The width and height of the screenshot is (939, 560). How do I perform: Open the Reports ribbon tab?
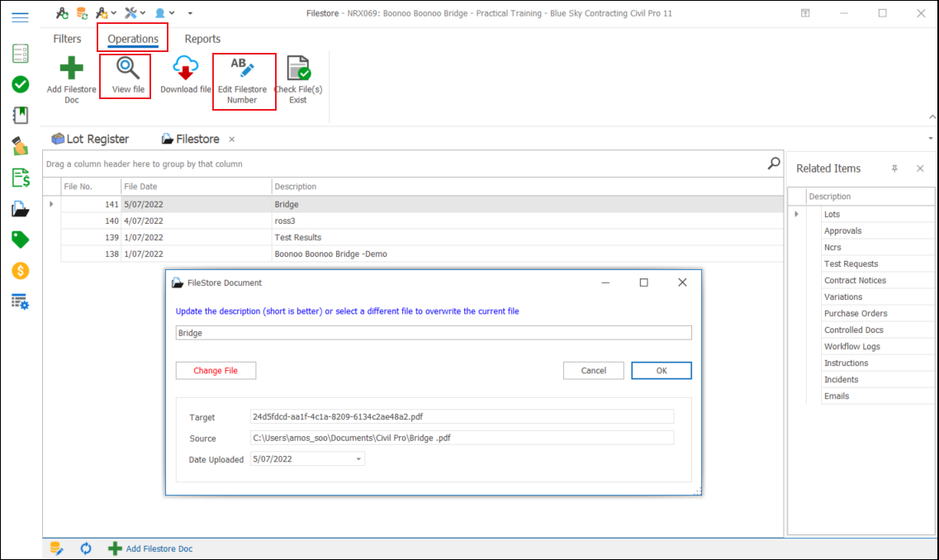point(202,39)
